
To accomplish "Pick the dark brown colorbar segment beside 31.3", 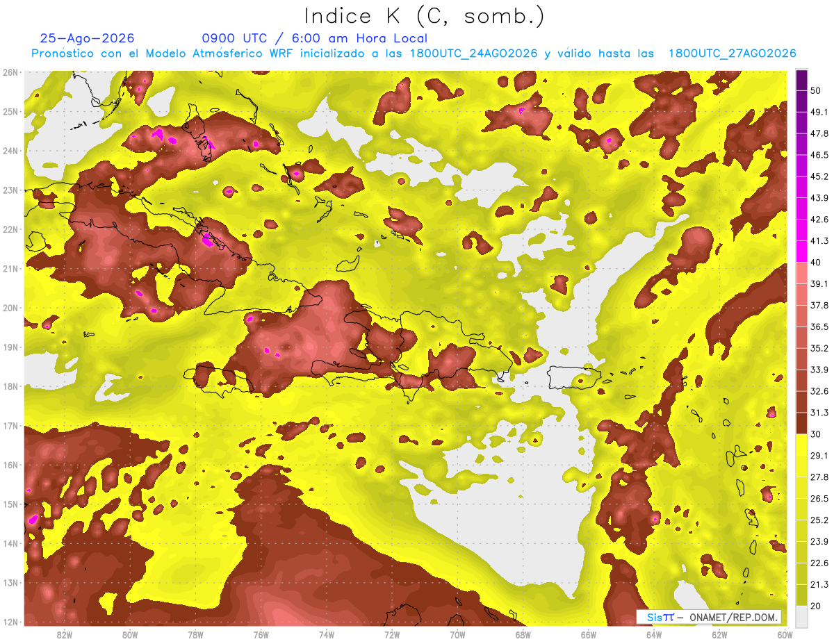I will (x=801, y=423).
